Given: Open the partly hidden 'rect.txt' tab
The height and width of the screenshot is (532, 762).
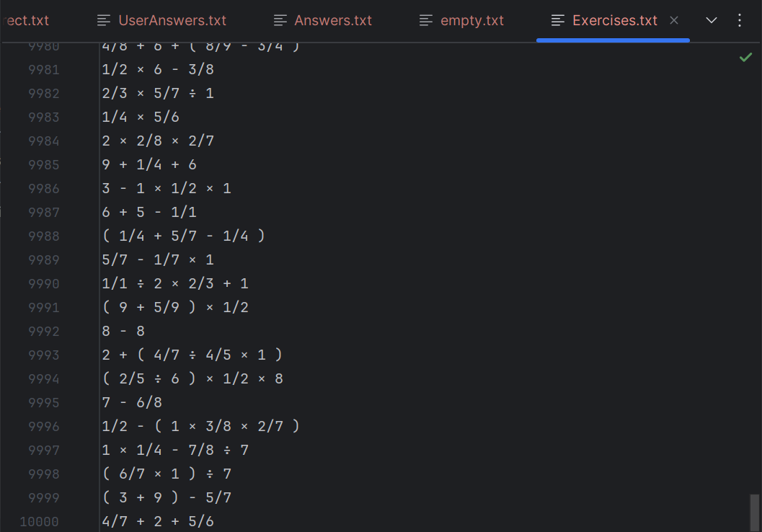Looking at the screenshot, I should [x=27, y=20].
